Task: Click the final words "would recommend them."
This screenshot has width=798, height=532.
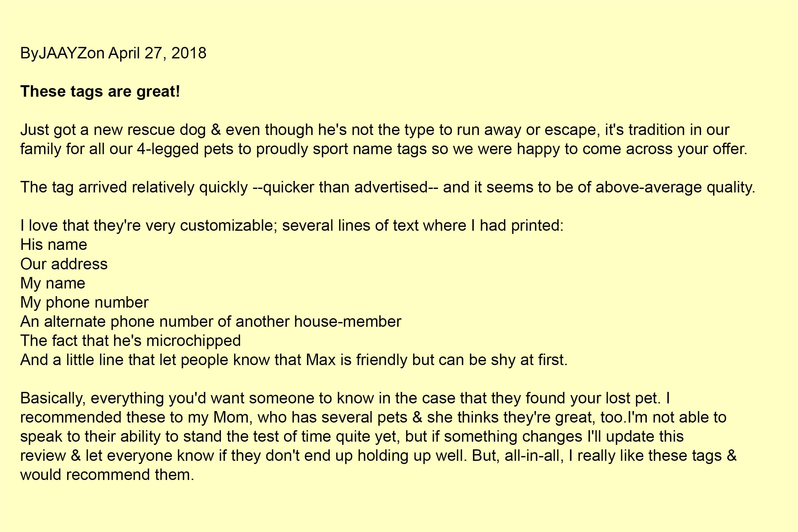Action: tap(107, 475)
